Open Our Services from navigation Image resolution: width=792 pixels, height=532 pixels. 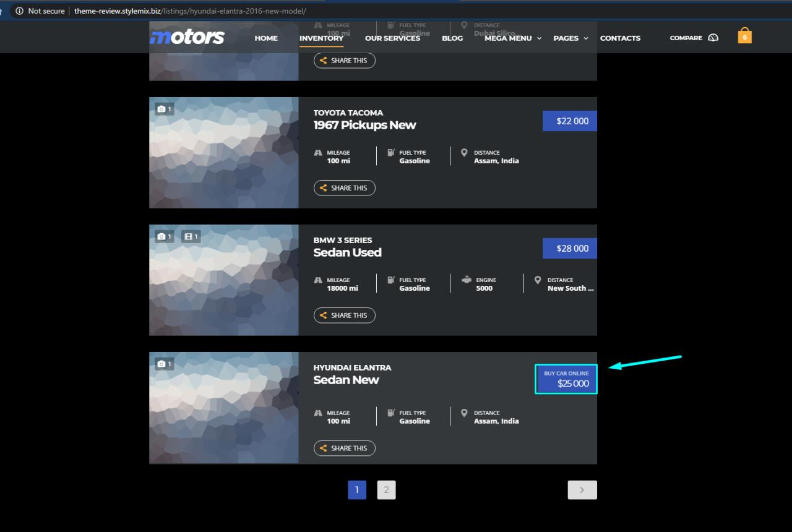(x=392, y=38)
